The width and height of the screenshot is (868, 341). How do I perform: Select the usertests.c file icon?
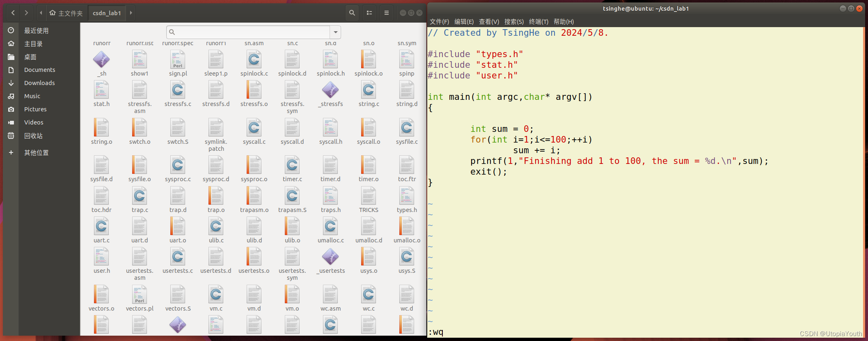(178, 257)
